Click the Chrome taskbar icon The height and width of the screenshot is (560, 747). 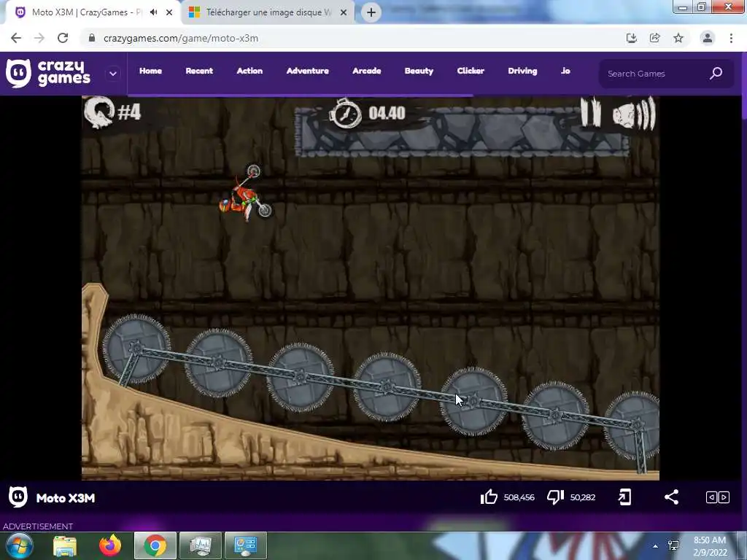155,545
